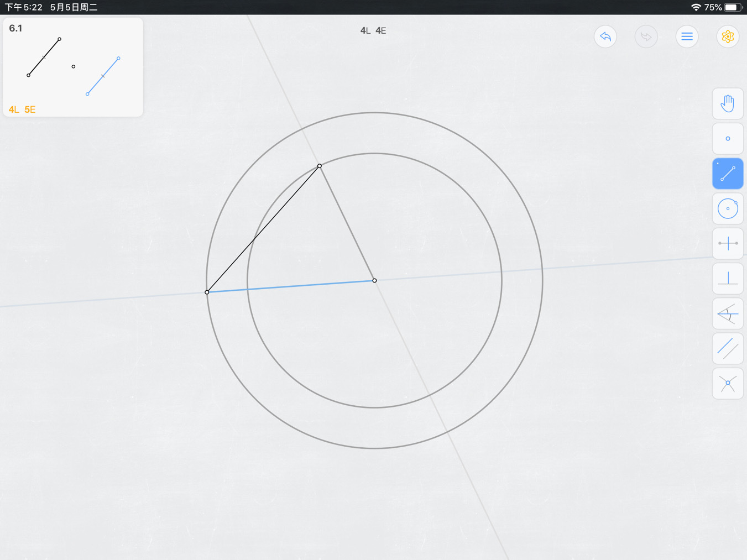This screenshot has width=747, height=560.
Task: Click the 4L 4E move counter
Action: 373,30
